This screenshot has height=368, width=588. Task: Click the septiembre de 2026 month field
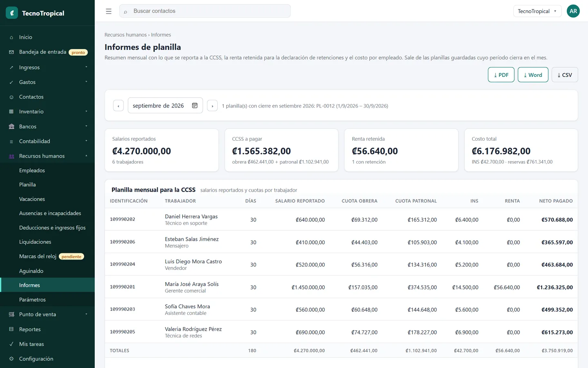point(165,105)
